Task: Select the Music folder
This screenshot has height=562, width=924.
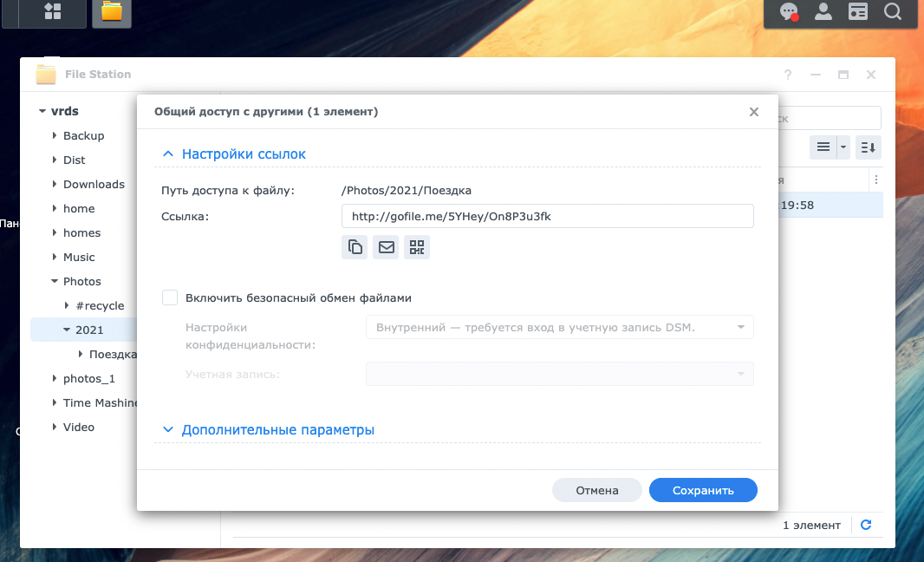Action: point(79,257)
